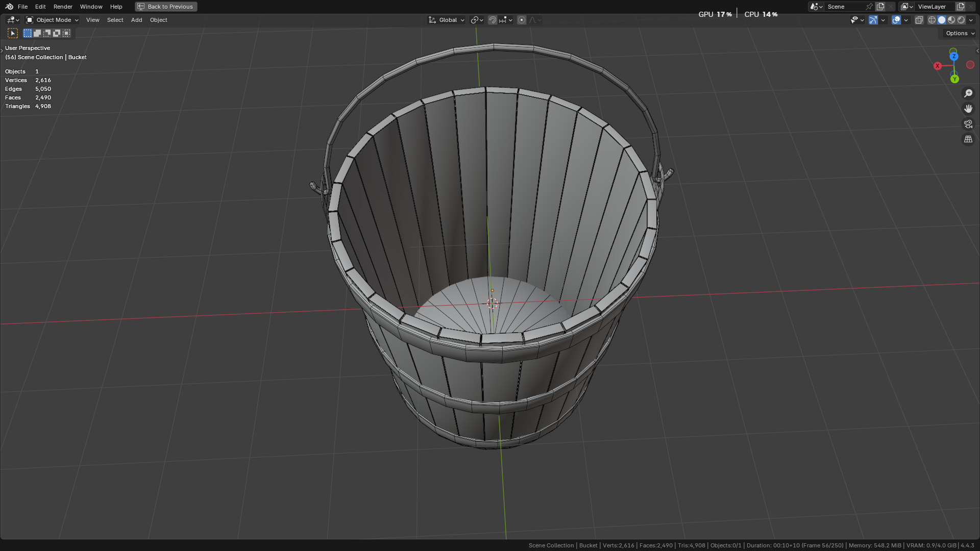
Task: Click the Y axis on navigation gizmo
Action: (x=954, y=79)
